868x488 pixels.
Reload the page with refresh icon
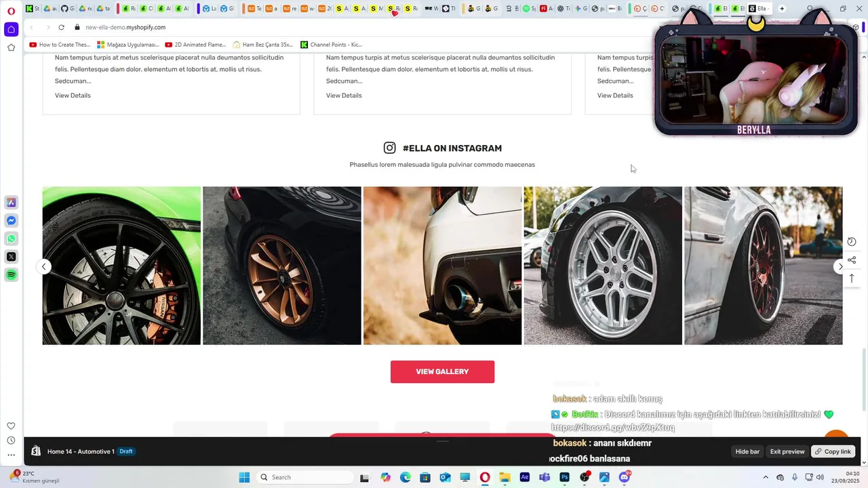tap(61, 27)
